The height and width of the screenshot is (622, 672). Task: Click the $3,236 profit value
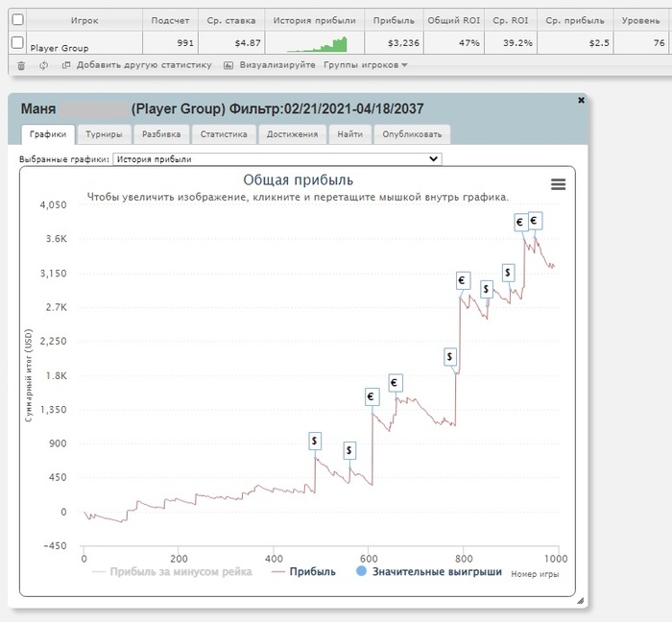(403, 43)
